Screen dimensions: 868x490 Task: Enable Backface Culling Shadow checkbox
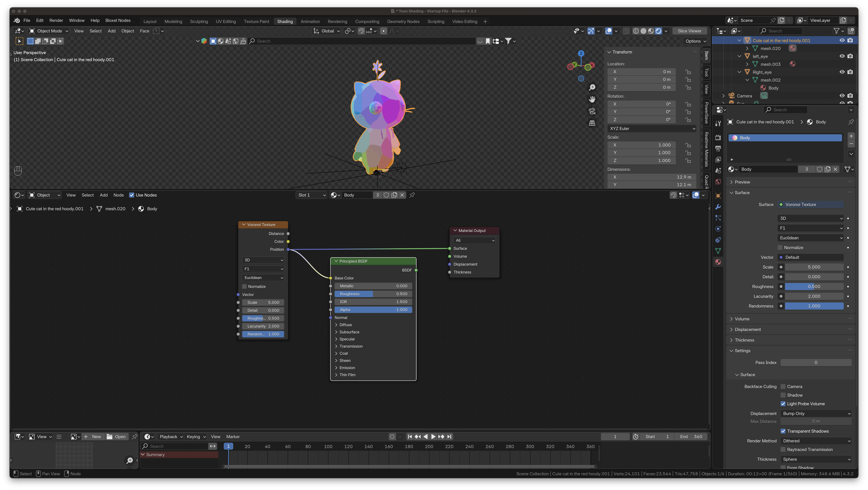tap(783, 395)
